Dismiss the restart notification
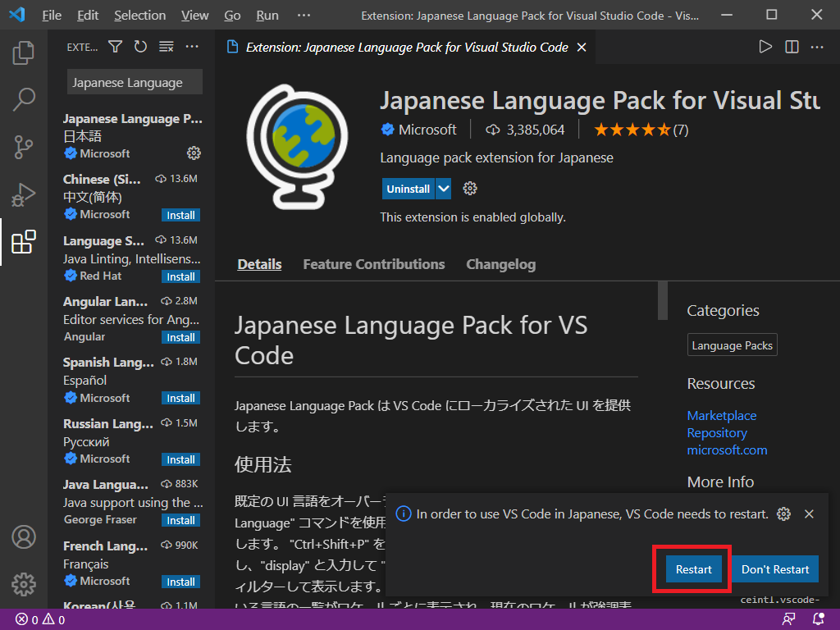The image size is (840, 630). 809,514
